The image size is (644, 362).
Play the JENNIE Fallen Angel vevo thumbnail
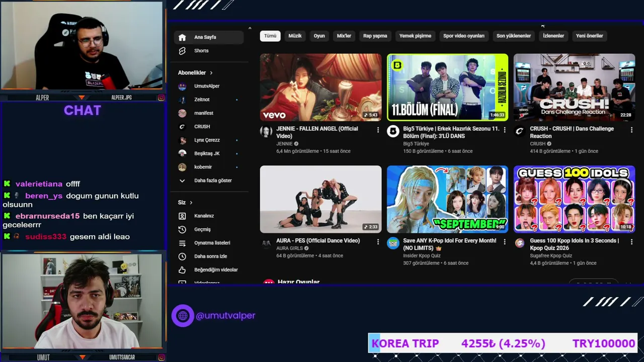(320, 87)
